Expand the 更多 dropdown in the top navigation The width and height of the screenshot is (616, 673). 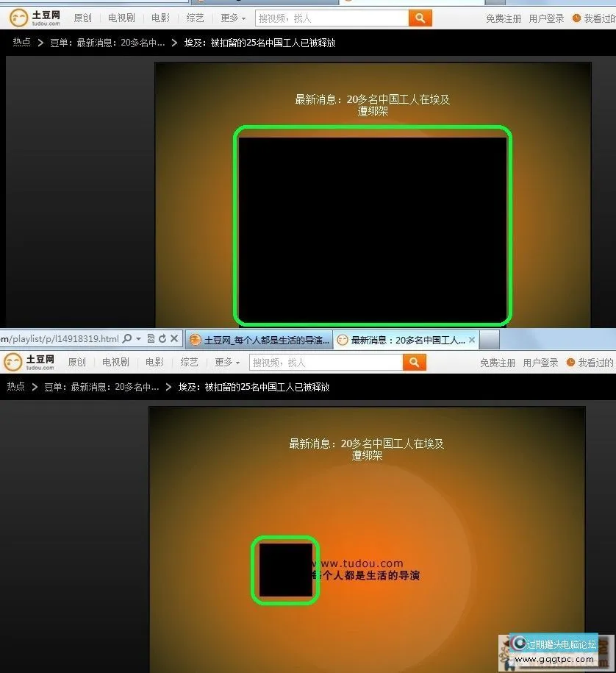point(228,17)
